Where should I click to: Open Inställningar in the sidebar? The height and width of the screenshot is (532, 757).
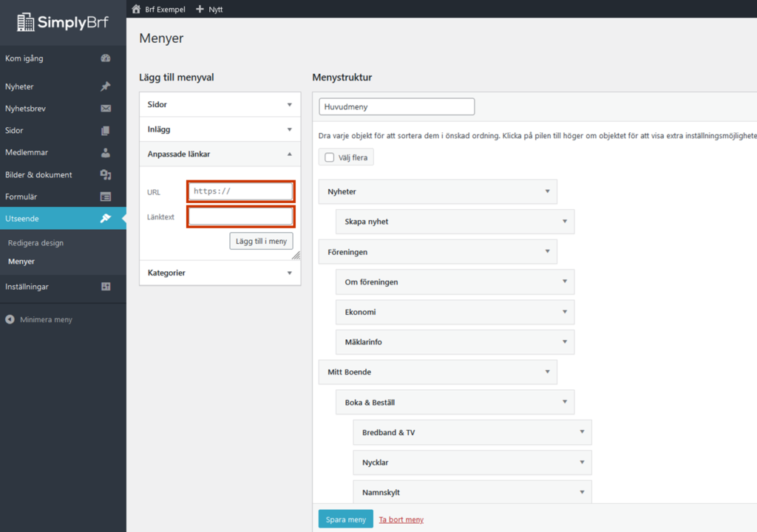[63, 286]
